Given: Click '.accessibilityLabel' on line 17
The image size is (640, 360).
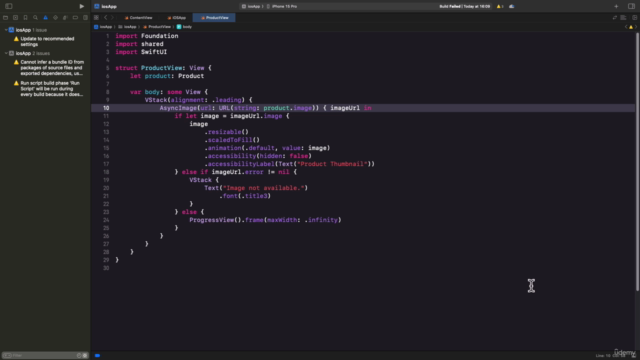Looking at the screenshot, I should click(240, 164).
